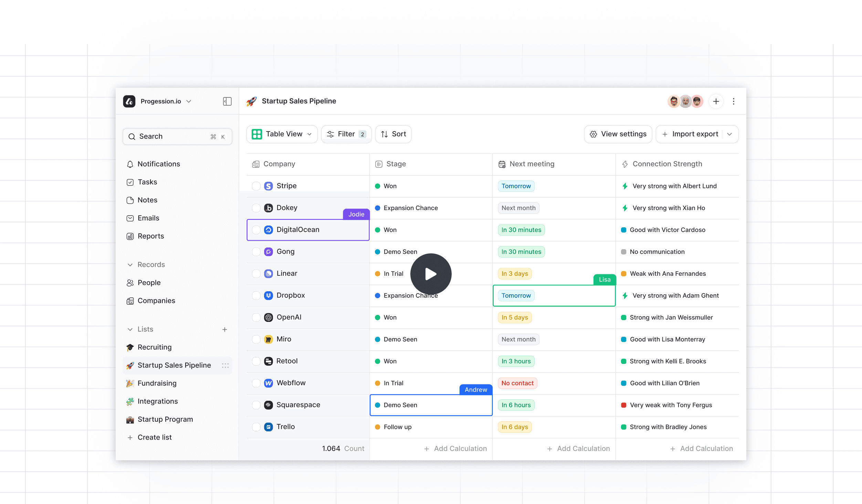Click the Gong company logo
The height and width of the screenshot is (504, 862).
(x=269, y=252)
